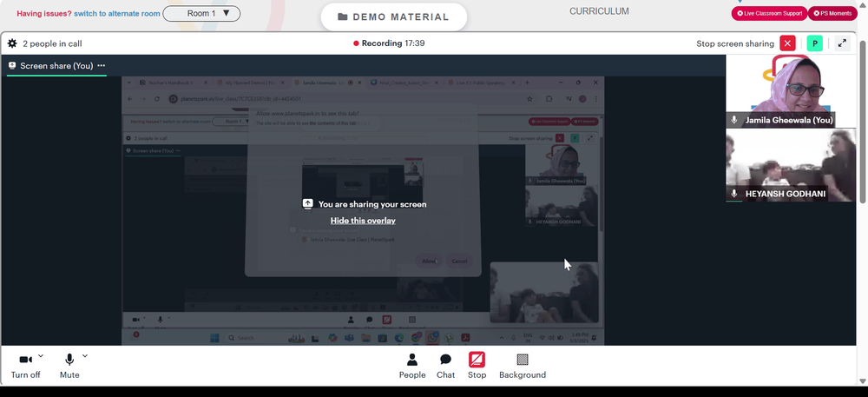Open screen share more options dots
Screen dimensions: 868x397
tap(102, 65)
